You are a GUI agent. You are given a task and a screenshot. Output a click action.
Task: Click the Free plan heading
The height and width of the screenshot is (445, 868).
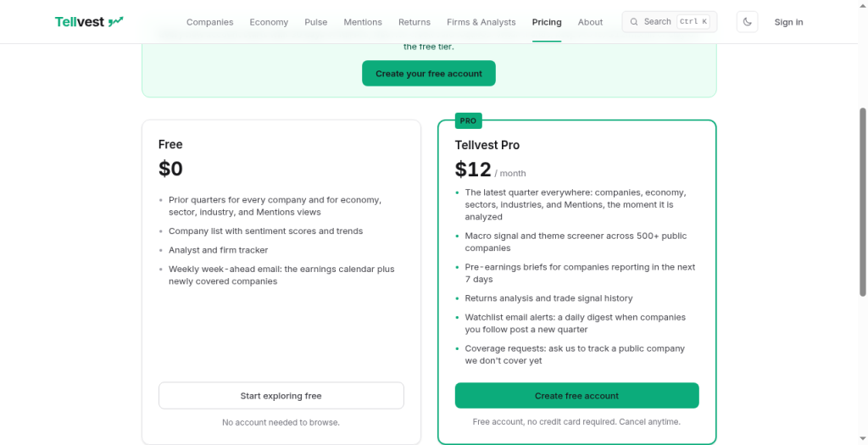coord(170,144)
